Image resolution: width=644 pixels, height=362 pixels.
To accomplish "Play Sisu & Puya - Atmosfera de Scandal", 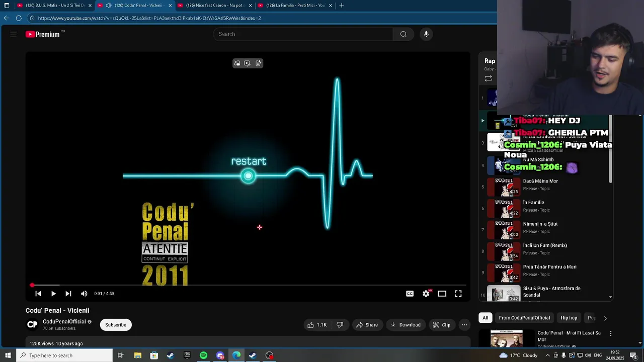I will click(545, 294).
